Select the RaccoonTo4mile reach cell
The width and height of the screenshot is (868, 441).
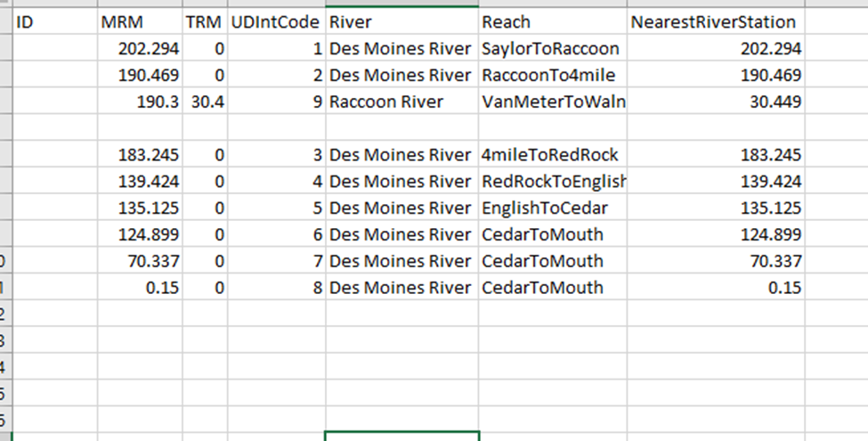pos(553,75)
